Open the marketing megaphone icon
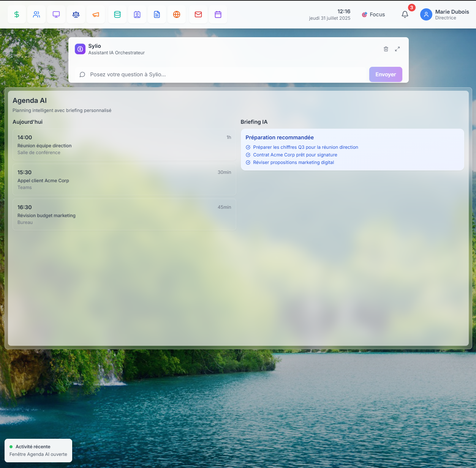The width and height of the screenshot is (476, 468). 96,14
